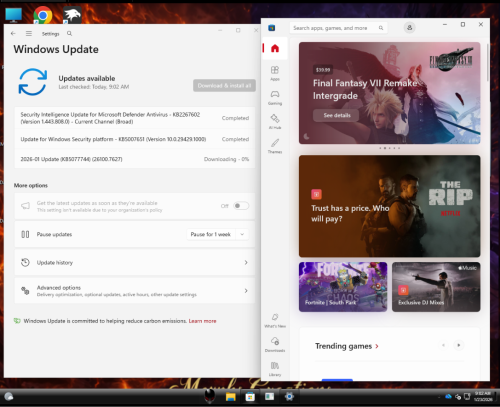Expand Advanced options
The image size is (500, 407).
coord(135,291)
